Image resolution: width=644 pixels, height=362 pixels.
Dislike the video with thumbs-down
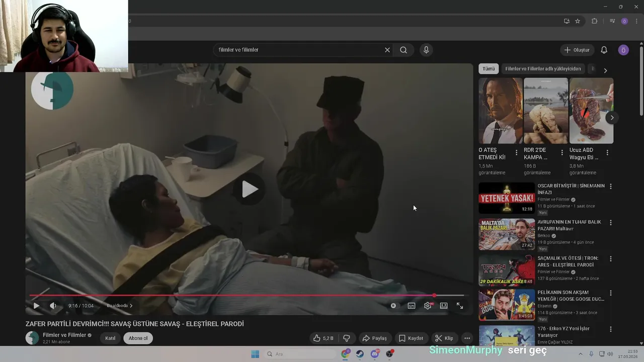tap(346, 338)
